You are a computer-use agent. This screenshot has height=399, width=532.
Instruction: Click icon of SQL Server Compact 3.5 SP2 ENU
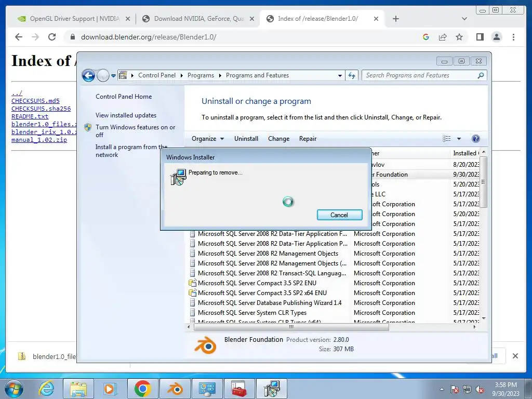192,283
